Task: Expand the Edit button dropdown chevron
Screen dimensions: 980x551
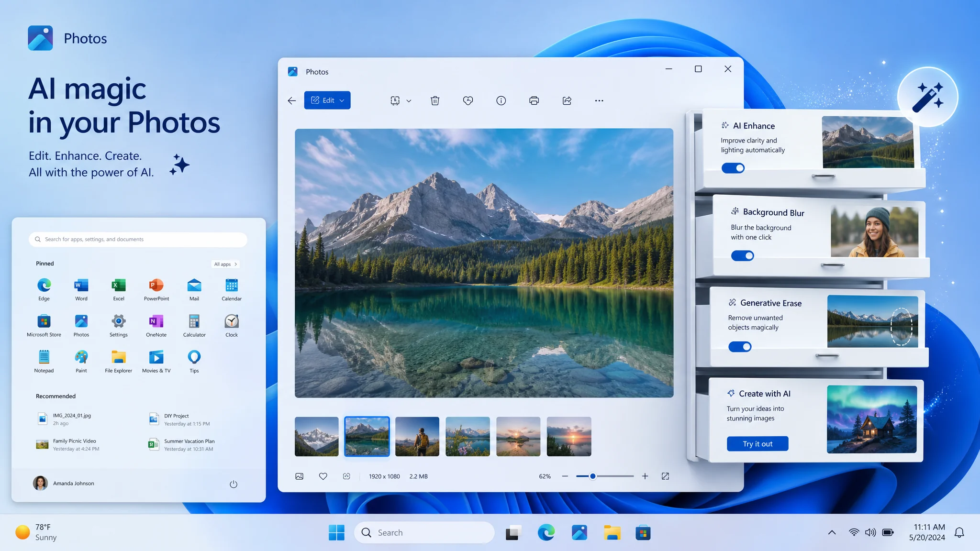Action: click(342, 100)
